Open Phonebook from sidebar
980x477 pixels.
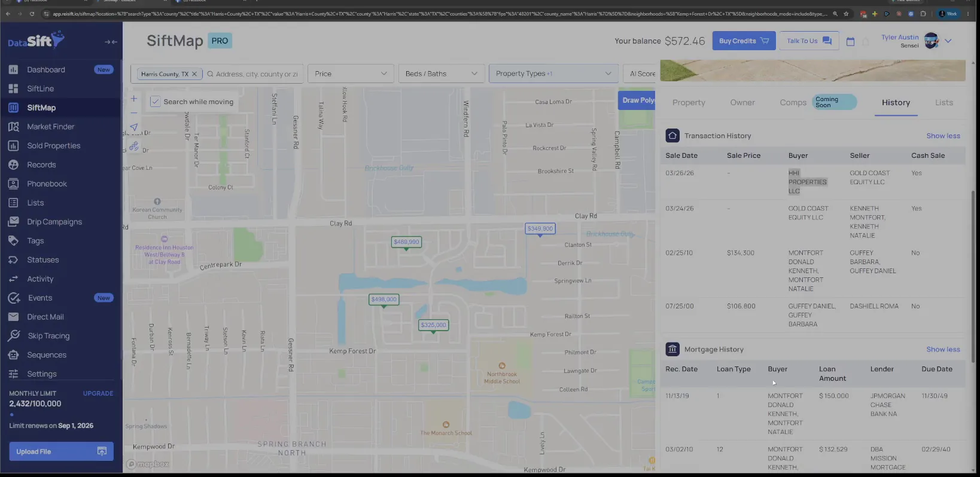[x=47, y=184]
